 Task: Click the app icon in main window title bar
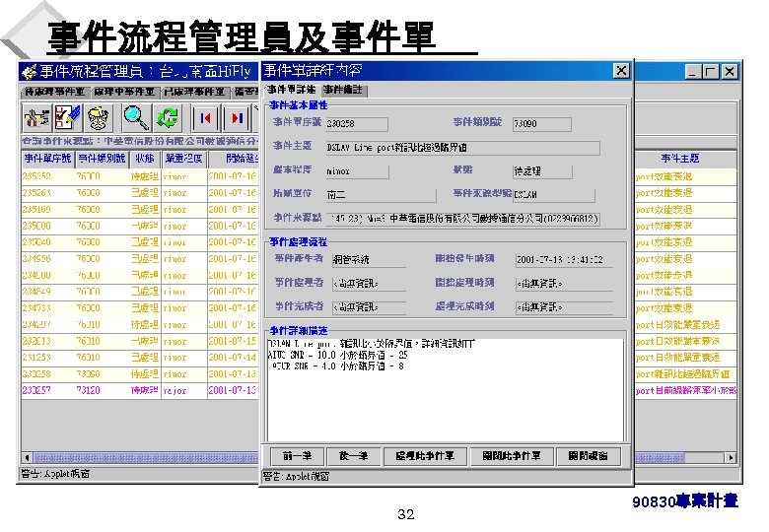[x=30, y=72]
